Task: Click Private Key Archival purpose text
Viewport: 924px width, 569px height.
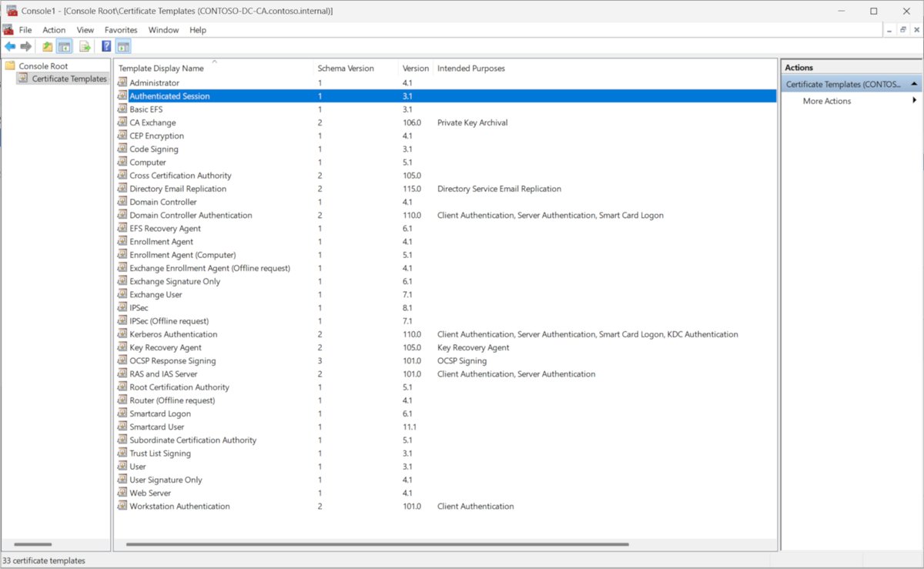Action: [x=472, y=122]
